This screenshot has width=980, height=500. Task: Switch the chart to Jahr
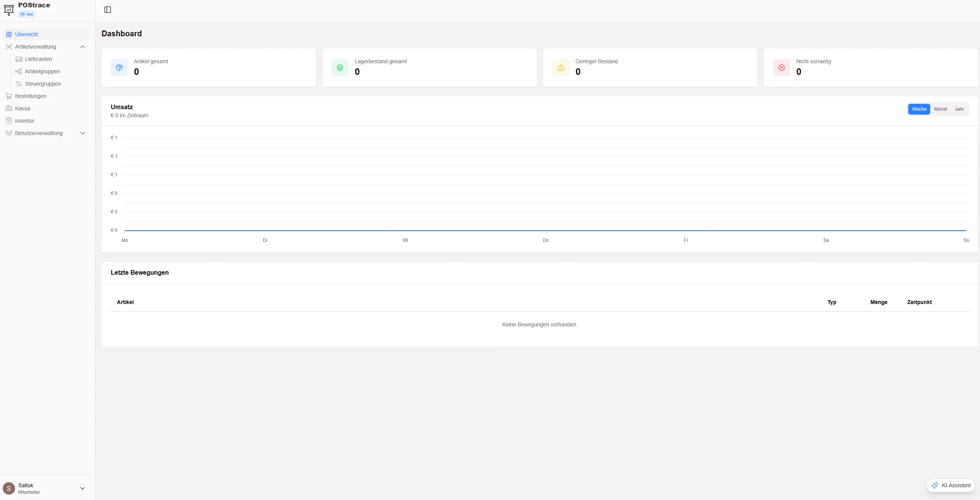tap(959, 109)
